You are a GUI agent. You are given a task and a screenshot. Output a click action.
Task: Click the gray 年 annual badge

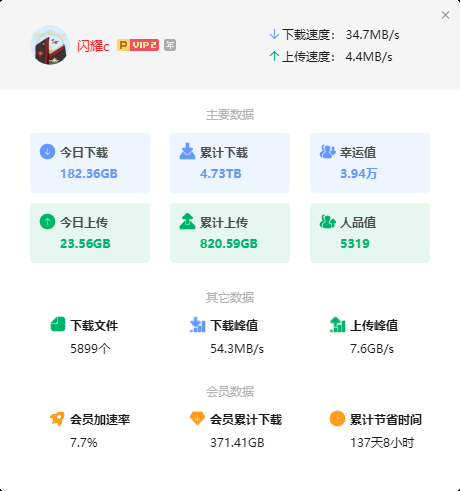click(170, 45)
